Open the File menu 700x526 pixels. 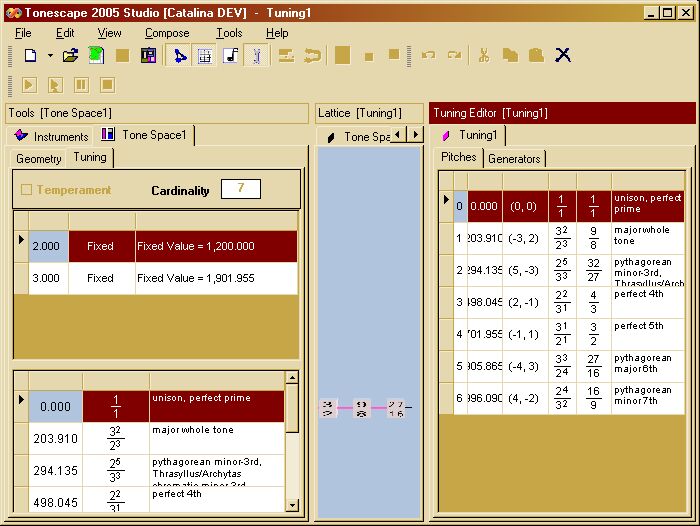coord(23,33)
